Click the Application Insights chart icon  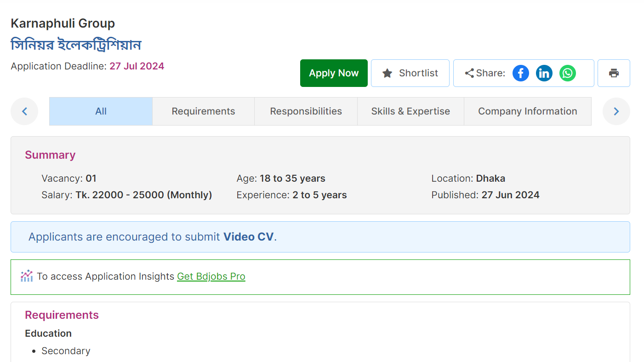[x=27, y=276]
